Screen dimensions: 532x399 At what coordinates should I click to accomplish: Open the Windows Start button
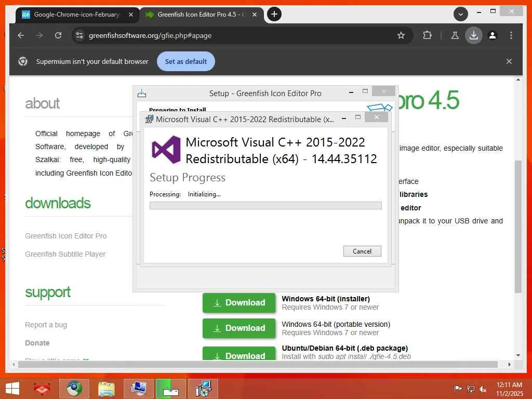click(x=12, y=389)
